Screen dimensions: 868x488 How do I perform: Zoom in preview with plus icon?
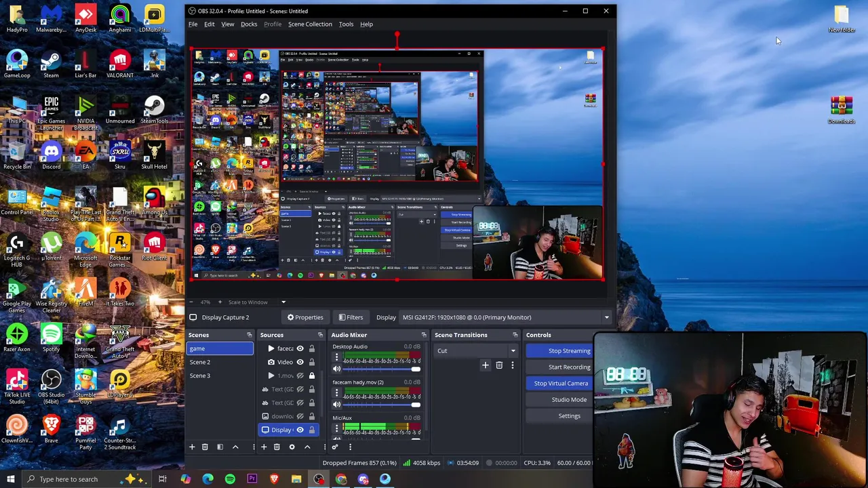pyautogui.click(x=219, y=302)
